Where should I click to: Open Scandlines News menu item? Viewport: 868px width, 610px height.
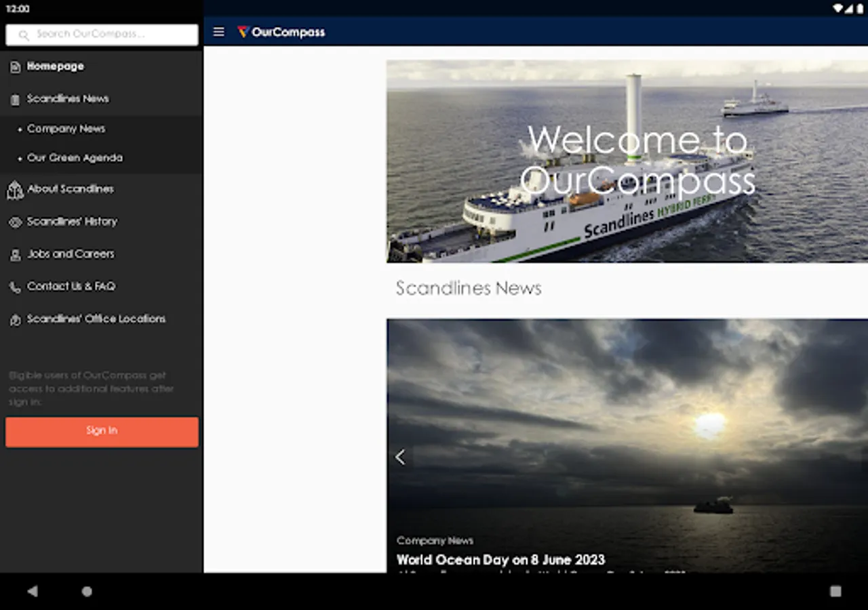(x=102, y=99)
